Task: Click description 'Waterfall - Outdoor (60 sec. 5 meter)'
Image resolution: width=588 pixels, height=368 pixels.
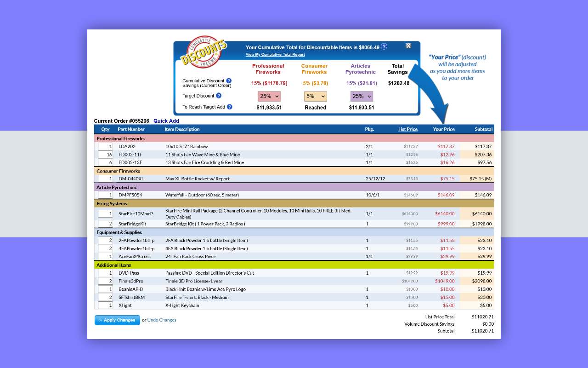Action: point(202,195)
